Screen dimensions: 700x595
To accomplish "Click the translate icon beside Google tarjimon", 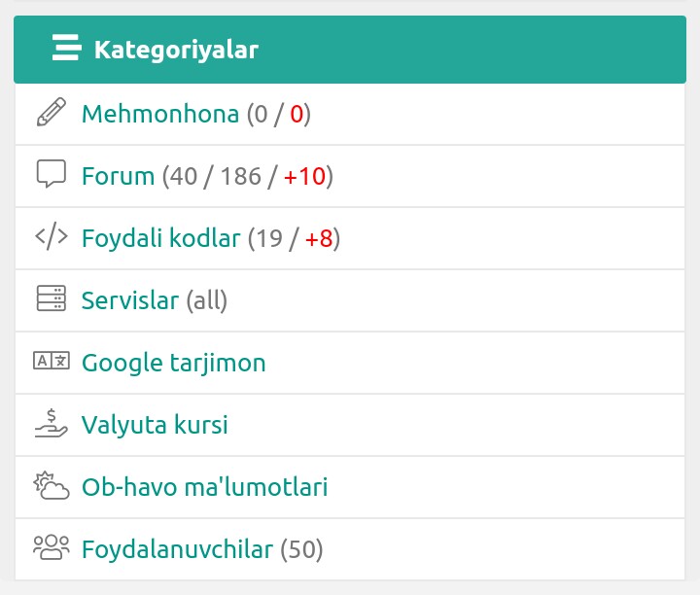I will [x=52, y=361].
